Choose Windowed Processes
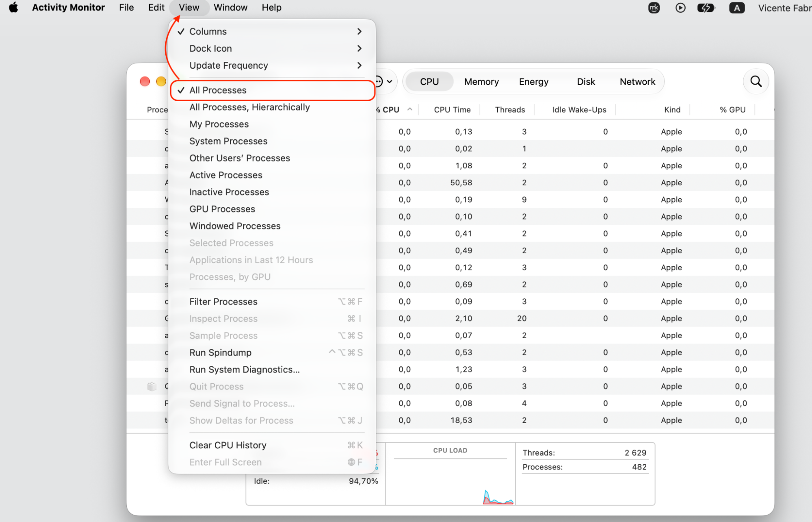The height and width of the screenshot is (522, 812). (272, 226)
